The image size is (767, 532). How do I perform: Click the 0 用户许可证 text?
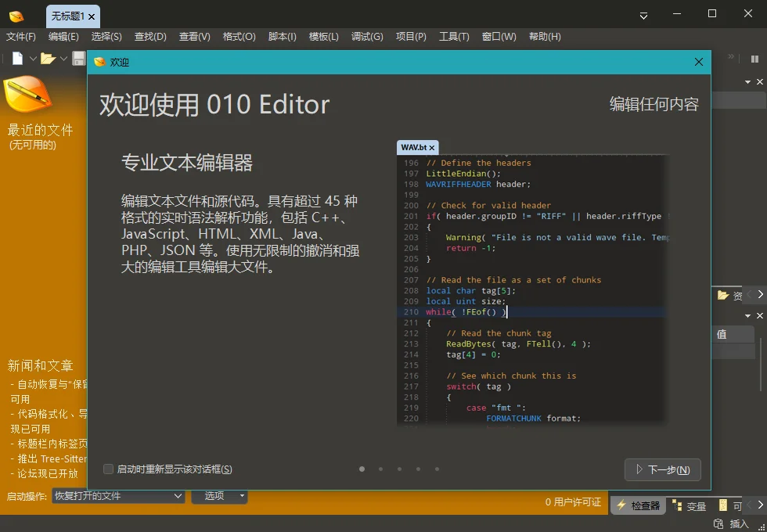(573, 502)
